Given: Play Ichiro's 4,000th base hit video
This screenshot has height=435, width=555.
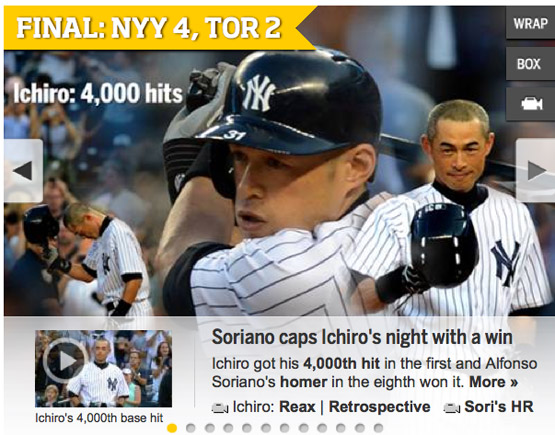Looking at the screenshot, I should pos(103,368).
